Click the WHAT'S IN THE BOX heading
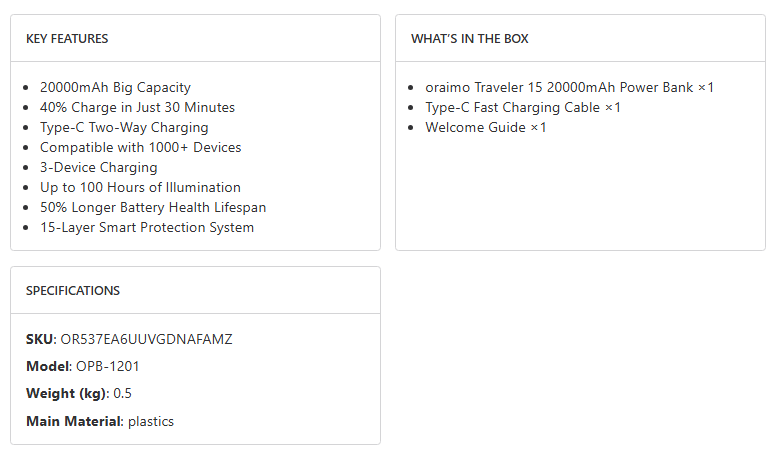The image size is (774, 457). pos(470,39)
